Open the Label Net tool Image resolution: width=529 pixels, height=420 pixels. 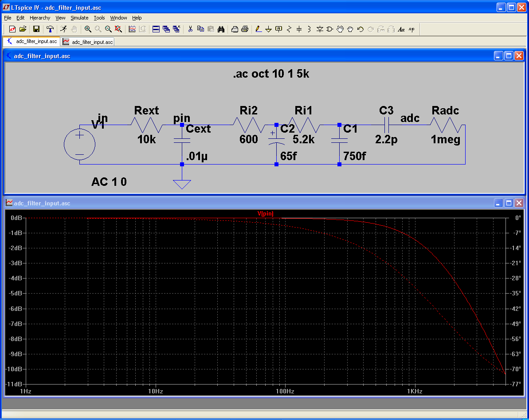(x=279, y=29)
